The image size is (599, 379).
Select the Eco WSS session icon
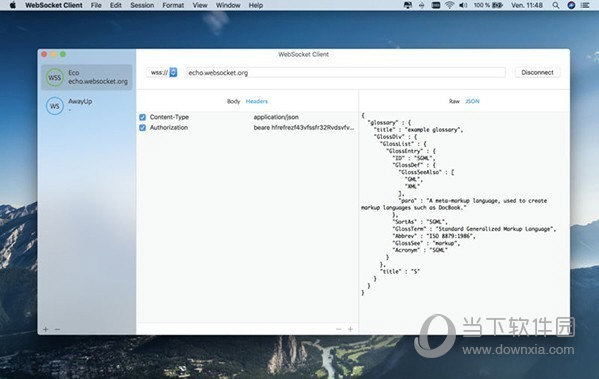tap(55, 78)
